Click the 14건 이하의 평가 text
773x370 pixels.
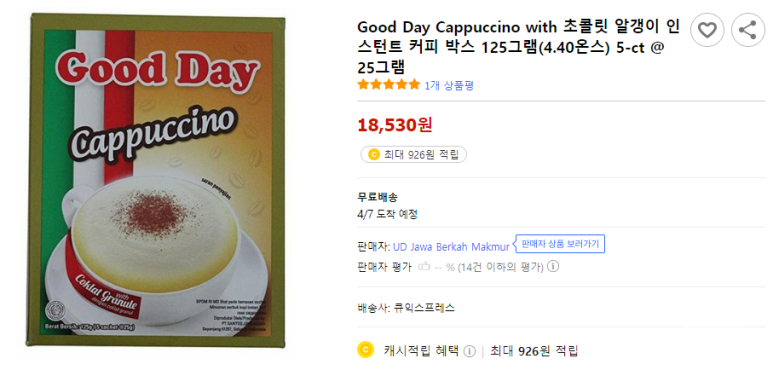pos(500,267)
